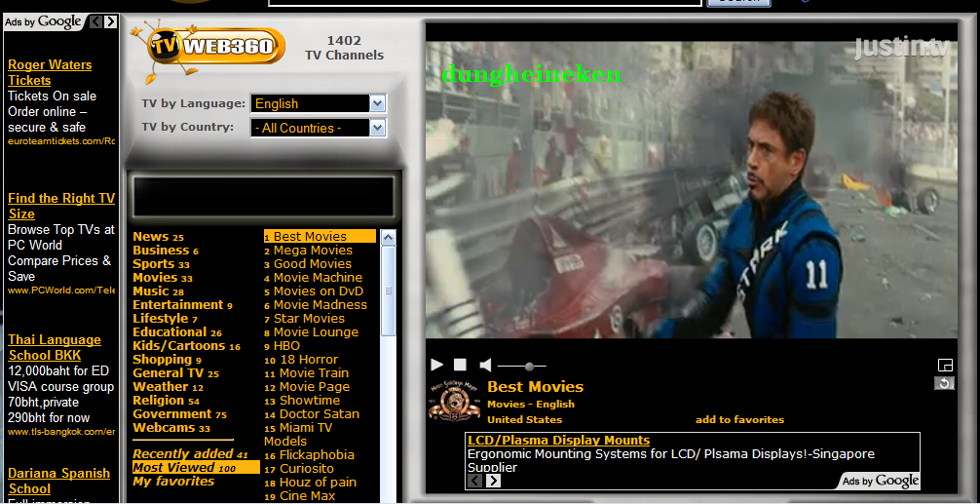Click the MGM lion channel logo
Viewport: 980px width, 504px height.
[454, 401]
